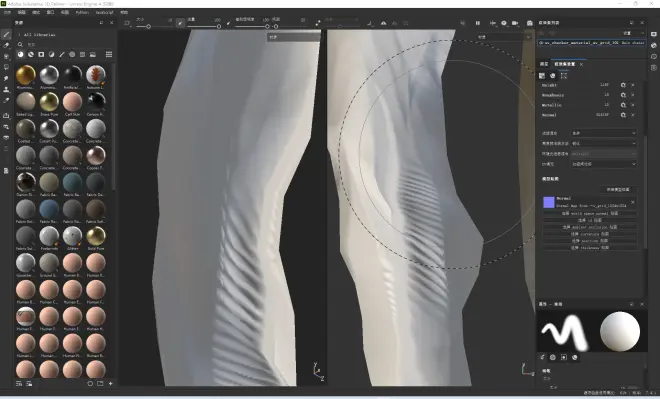This screenshot has width=660, height=399.
Task: Open the UV padding dropdown in texture set settings
Action: click(x=604, y=164)
